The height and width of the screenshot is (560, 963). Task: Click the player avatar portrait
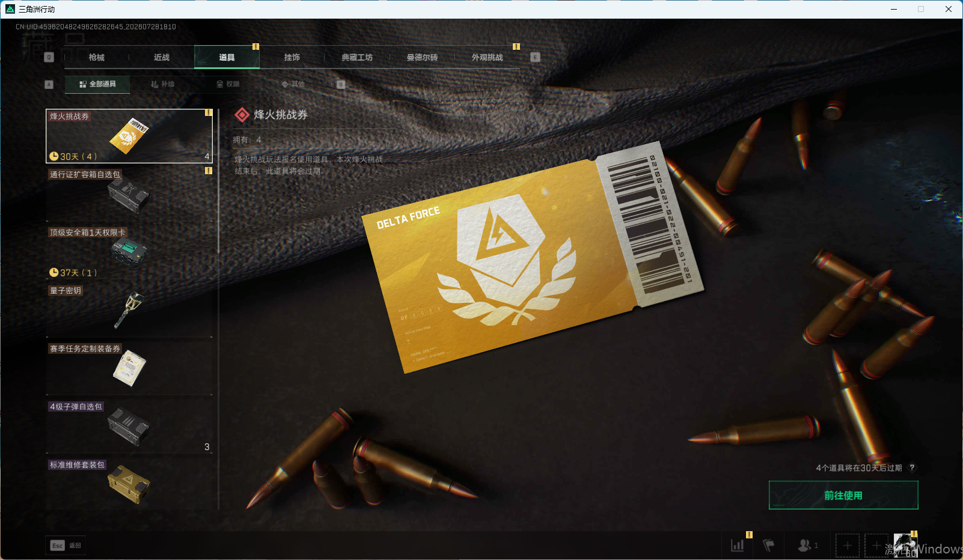[x=905, y=545]
